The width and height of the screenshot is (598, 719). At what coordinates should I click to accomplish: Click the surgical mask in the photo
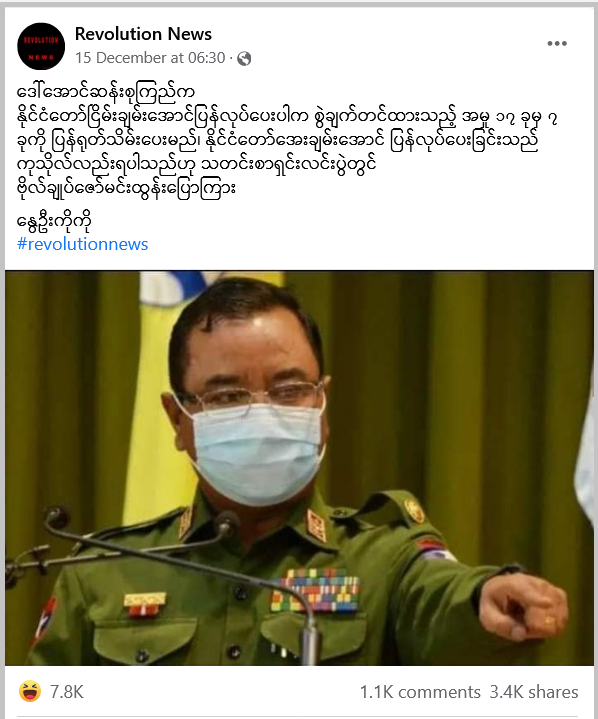pyautogui.click(x=257, y=452)
